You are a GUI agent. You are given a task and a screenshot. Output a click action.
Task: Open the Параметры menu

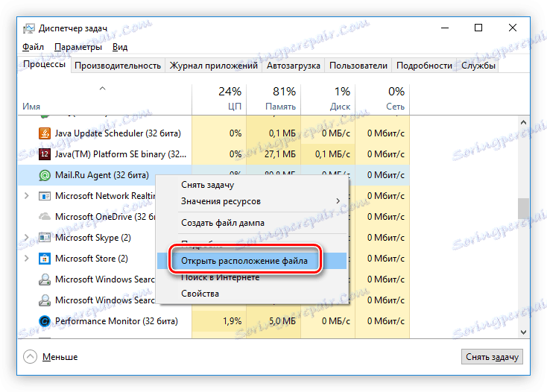point(78,47)
